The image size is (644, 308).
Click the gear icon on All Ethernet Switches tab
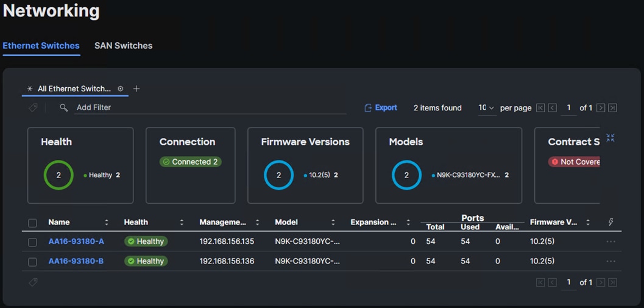(x=121, y=88)
